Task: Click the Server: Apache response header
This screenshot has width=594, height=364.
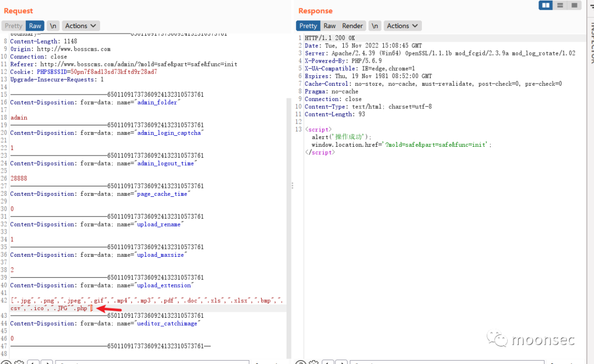Action: [x=440, y=53]
